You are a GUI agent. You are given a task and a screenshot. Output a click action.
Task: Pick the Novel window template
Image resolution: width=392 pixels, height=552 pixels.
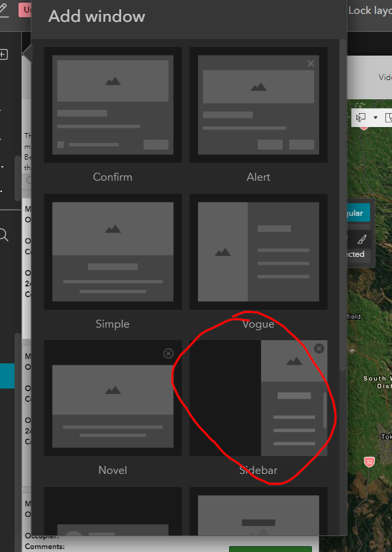tap(113, 398)
